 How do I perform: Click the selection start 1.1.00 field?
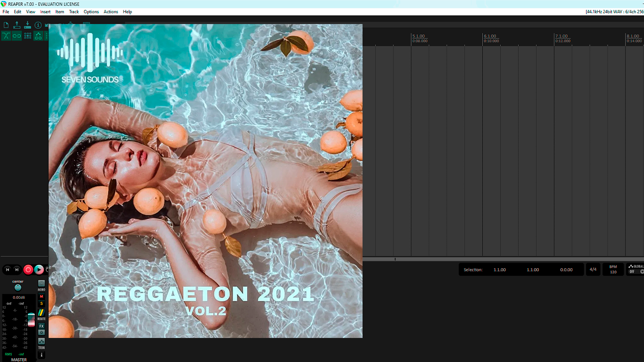[x=500, y=270]
